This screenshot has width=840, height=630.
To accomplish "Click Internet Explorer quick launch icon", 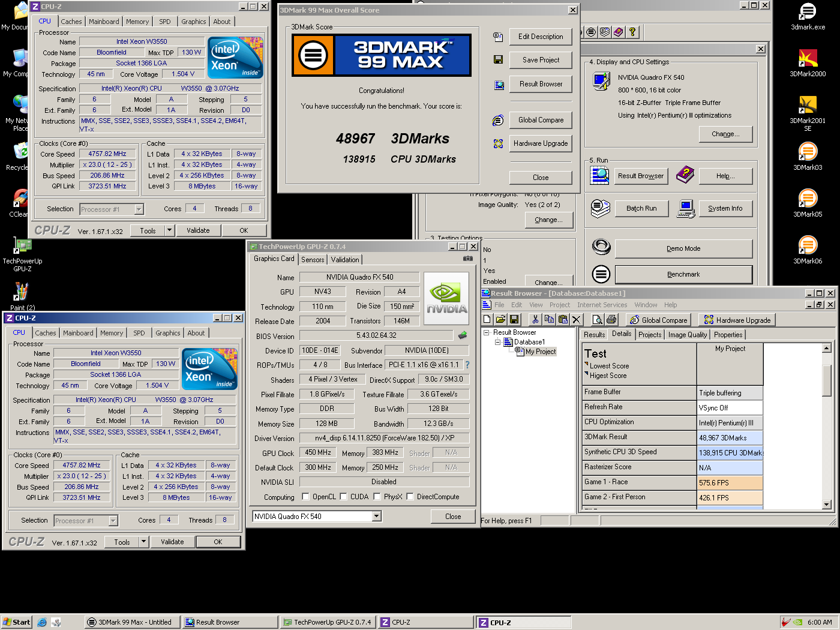I will [x=42, y=622].
